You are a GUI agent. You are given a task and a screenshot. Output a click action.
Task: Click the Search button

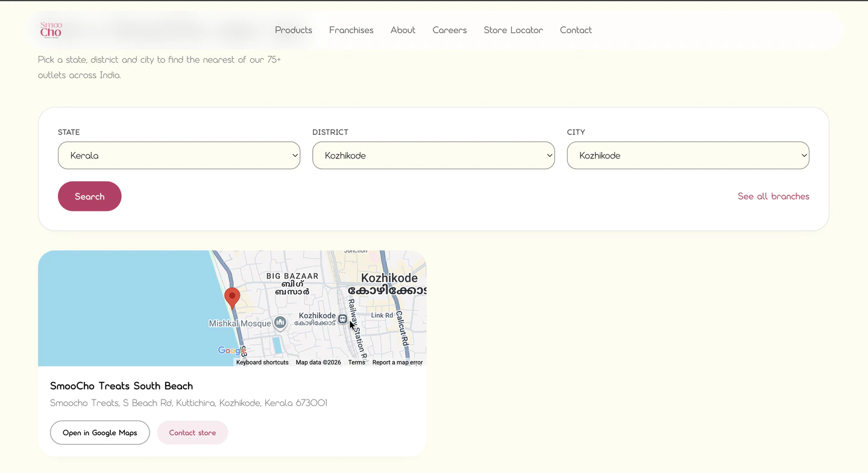point(90,196)
